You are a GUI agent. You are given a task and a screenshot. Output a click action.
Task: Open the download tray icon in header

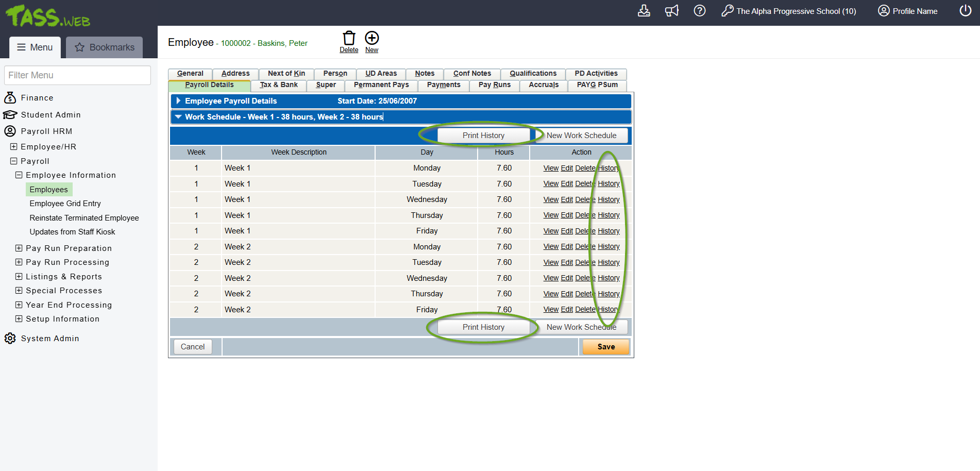tap(644, 11)
